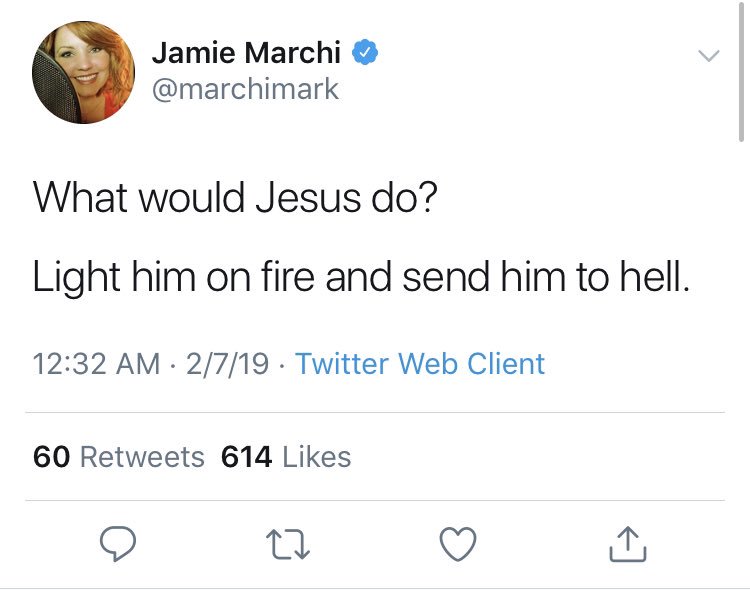This screenshot has height=590, width=750.
Task: Open the Jamie Marchi display name
Action: [x=246, y=52]
